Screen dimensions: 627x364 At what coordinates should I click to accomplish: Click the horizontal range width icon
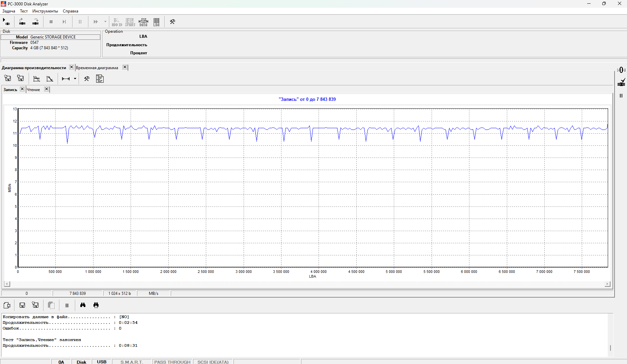pos(66,79)
